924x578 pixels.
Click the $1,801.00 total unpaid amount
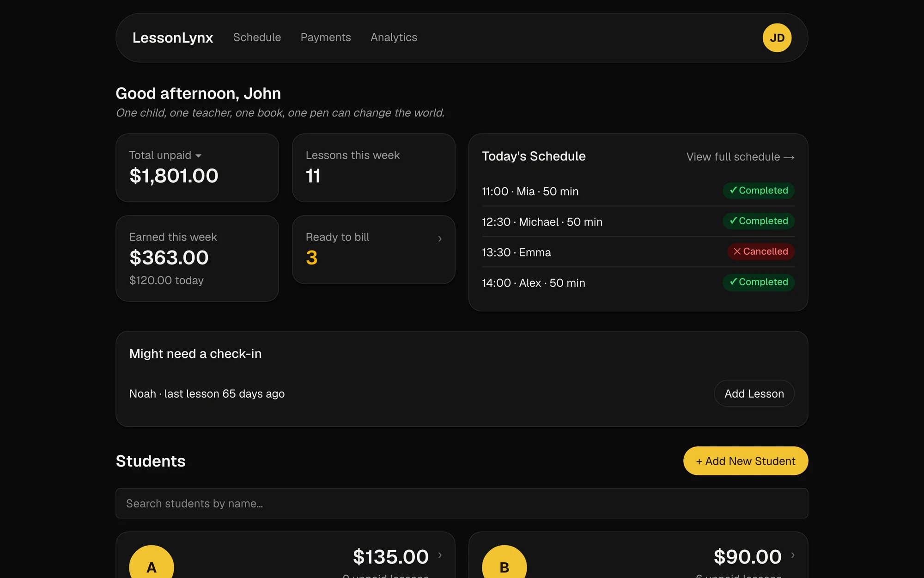(174, 176)
